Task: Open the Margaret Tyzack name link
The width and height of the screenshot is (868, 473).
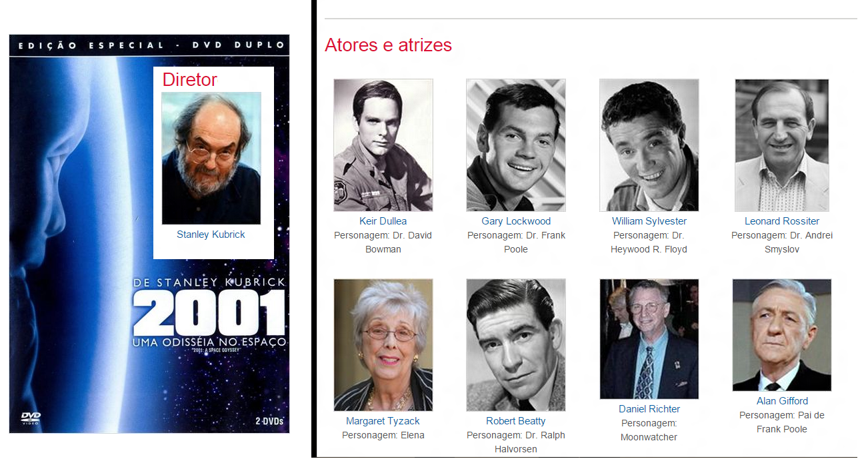Action: tap(383, 421)
